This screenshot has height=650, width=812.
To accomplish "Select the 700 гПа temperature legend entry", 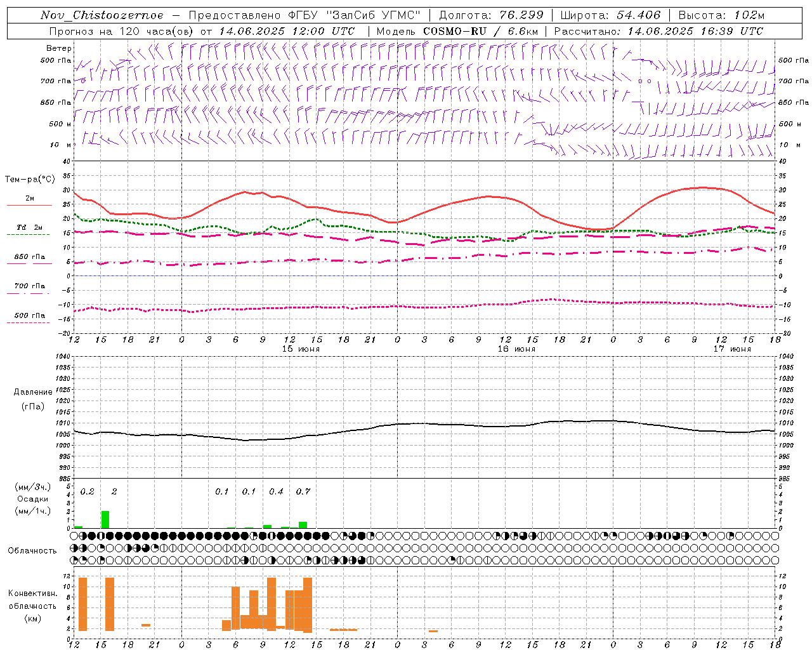I will point(30,286).
